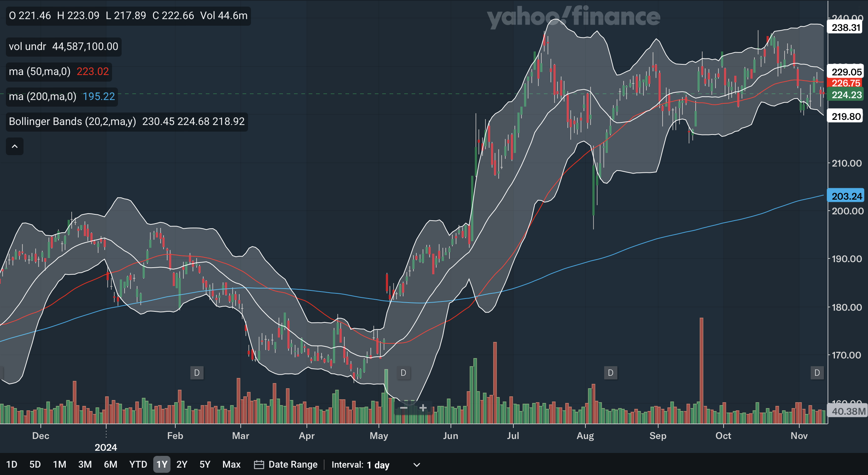Click the vol undr volume indicator label
Viewport: 868px width, 475px height.
(28, 46)
